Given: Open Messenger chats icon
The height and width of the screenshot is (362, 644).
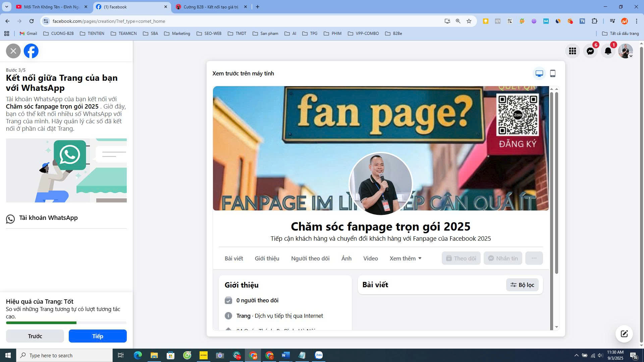Looking at the screenshot, I should pos(590,51).
